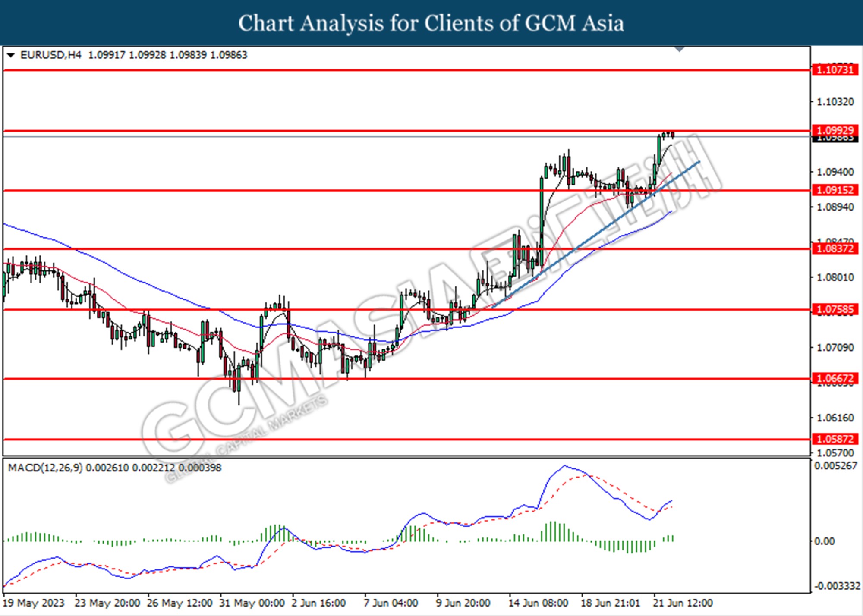Click the 23 May 20:00 date label
The height and width of the screenshot is (616, 863).
coord(107,603)
